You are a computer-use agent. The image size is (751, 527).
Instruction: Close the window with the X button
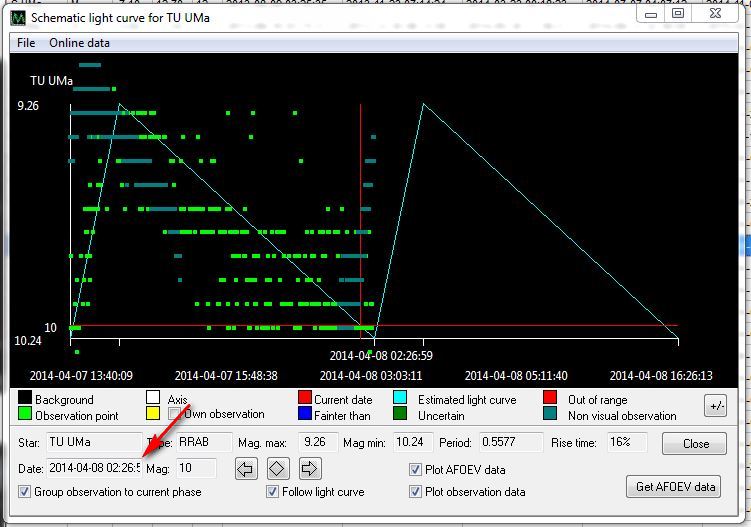coord(715,13)
